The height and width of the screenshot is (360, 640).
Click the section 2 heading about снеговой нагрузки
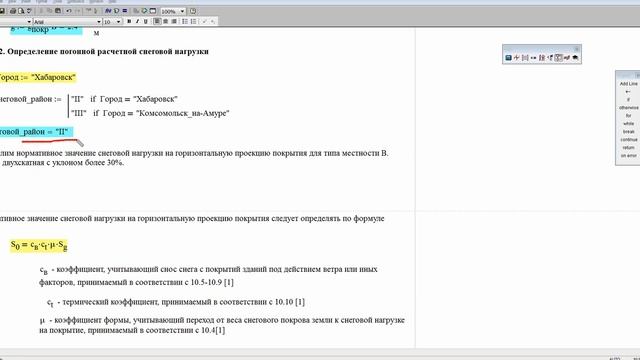104,51
